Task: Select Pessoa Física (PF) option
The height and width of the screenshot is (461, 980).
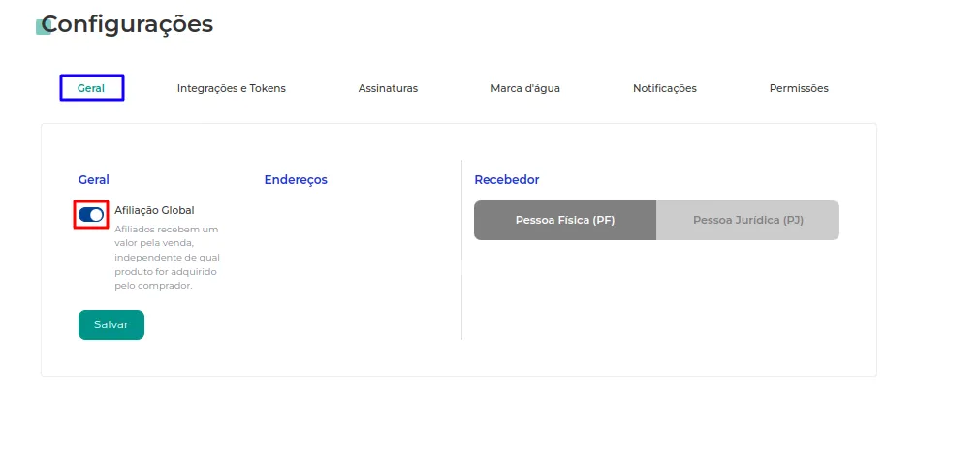Action: pos(565,220)
